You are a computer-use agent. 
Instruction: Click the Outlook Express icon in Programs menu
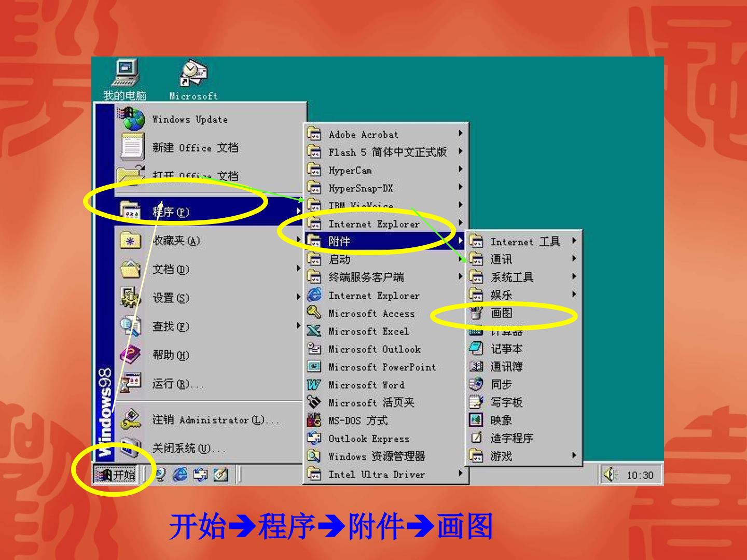pyautogui.click(x=314, y=438)
